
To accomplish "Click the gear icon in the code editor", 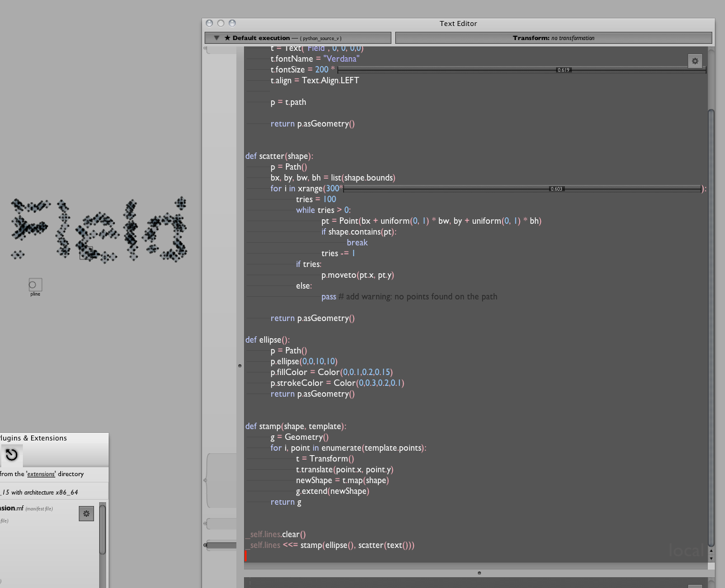I will click(x=695, y=61).
